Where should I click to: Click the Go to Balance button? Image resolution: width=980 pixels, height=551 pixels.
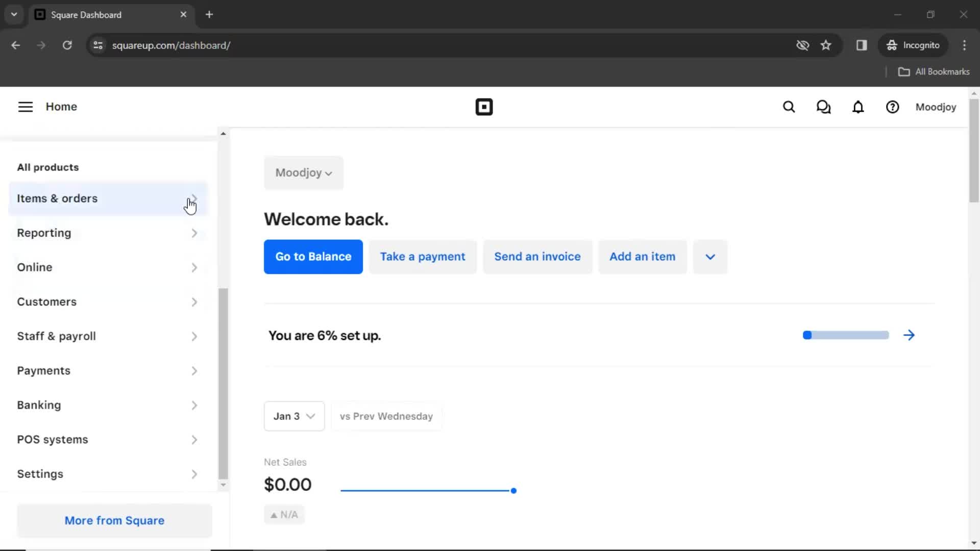click(x=313, y=256)
